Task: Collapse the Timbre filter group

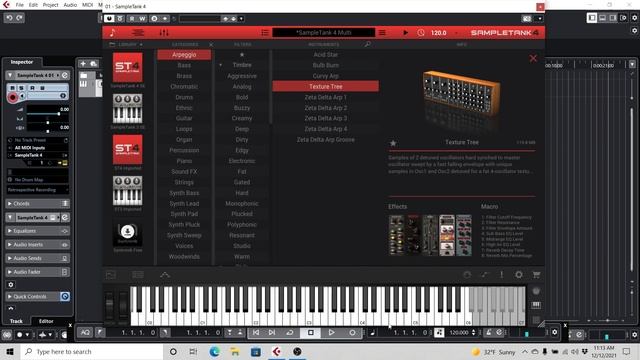Action: (220, 65)
